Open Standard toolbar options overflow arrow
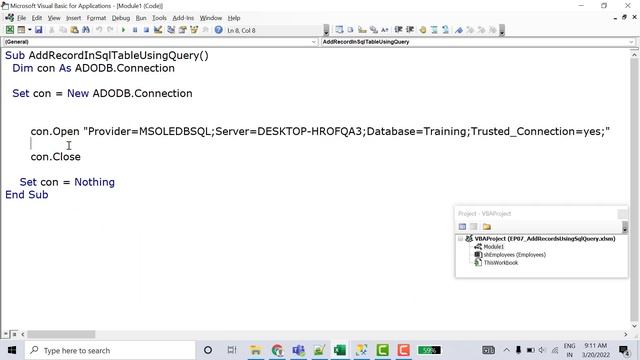The width and height of the screenshot is (640, 360). (326, 30)
